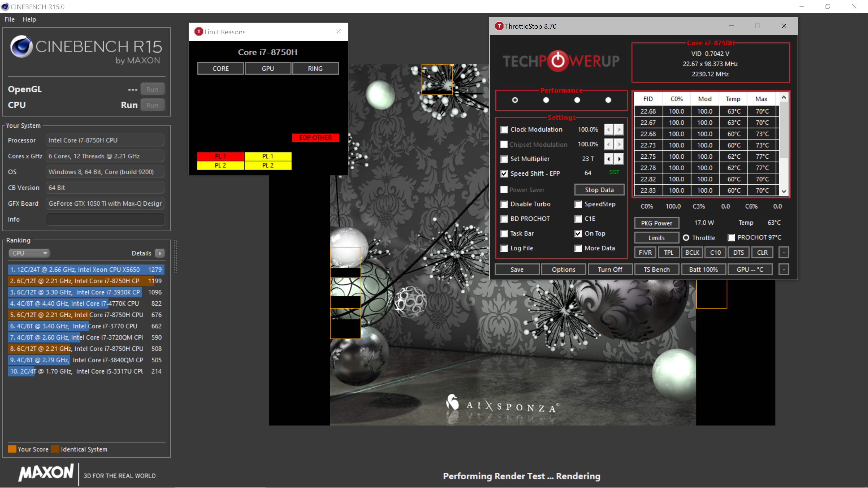Toggle the On Top checkbox
The image size is (868, 488).
click(x=578, y=233)
